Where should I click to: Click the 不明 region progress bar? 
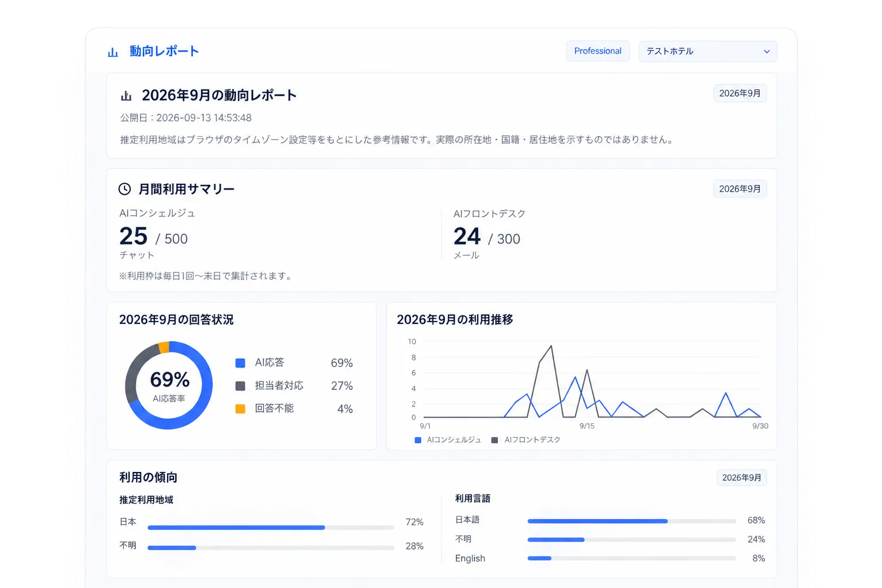point(271,548)
